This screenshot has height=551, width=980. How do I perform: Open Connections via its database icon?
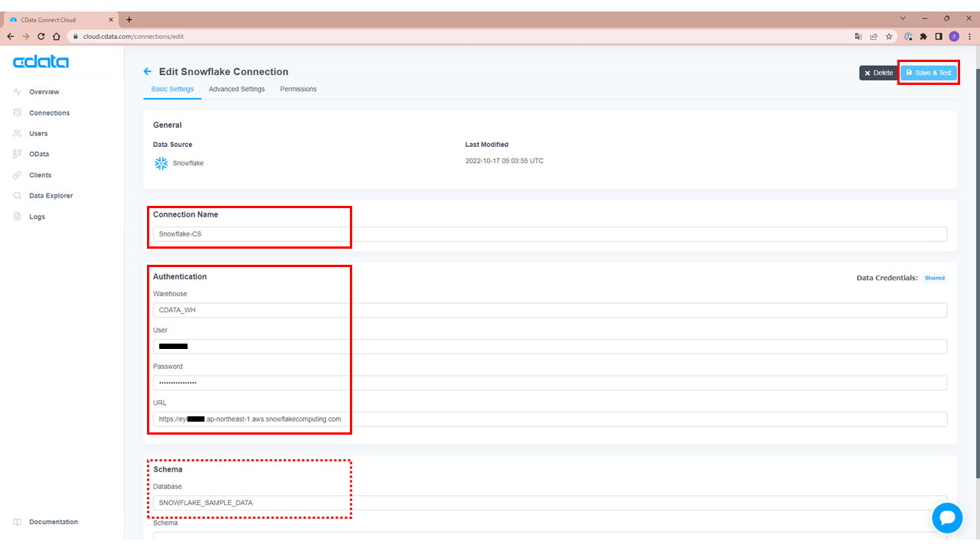[x=17, y=112]
